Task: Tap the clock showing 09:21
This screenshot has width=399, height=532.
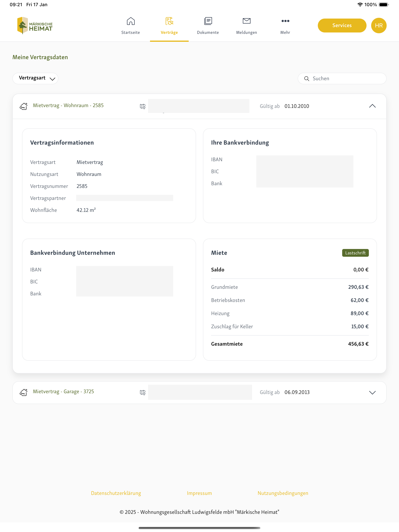Action: (x=16, y=5)
